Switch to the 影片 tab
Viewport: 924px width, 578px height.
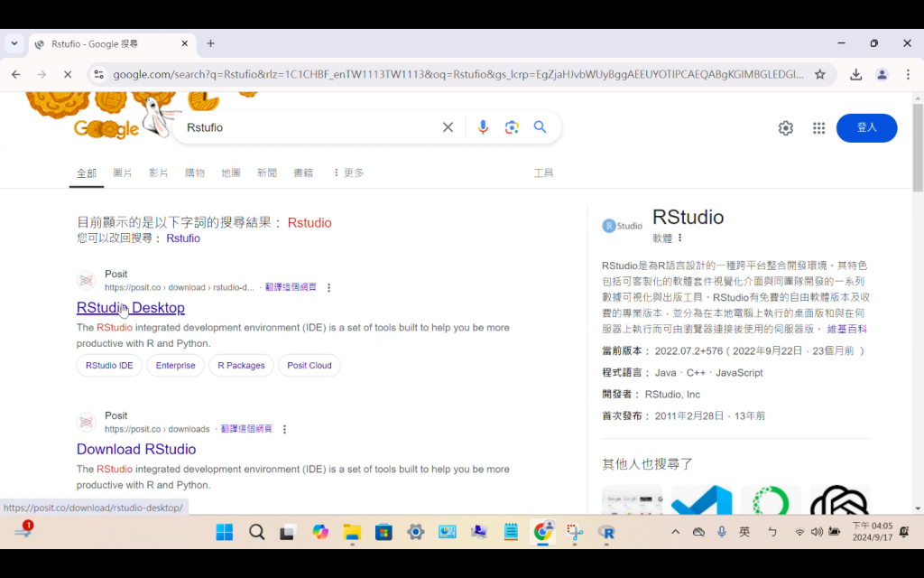[x=159, y=172]
